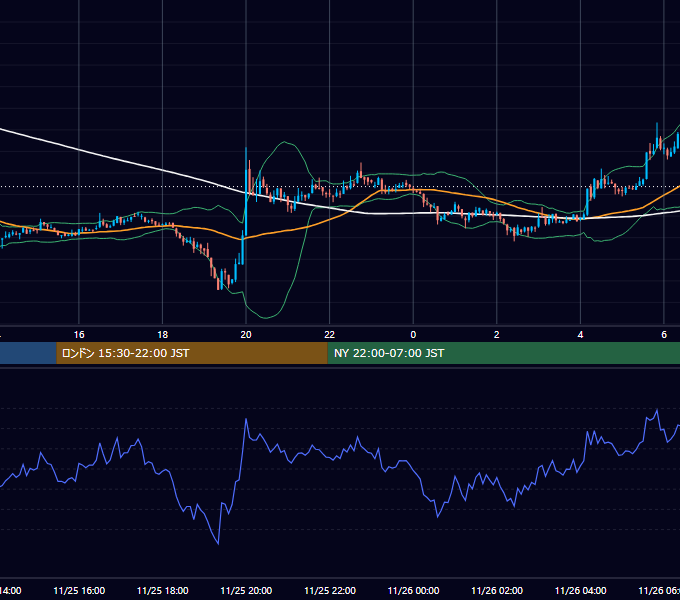Click the oscillator peak at 20:00
680x600 pixels.
click(246, 419)
